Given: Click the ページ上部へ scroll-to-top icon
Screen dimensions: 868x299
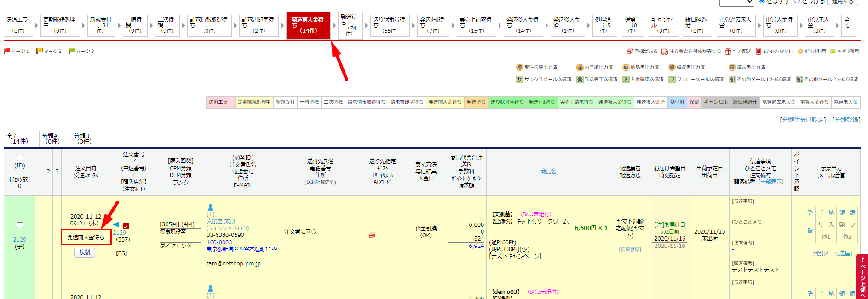Looking at the screenshot, I should point(862,276).
